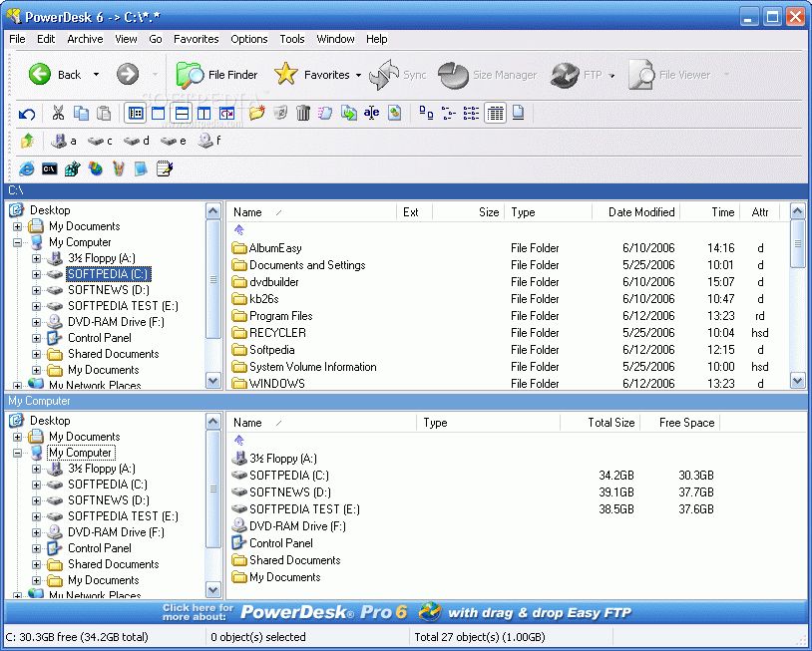Open the Size Manager pie chart icon

453,75
